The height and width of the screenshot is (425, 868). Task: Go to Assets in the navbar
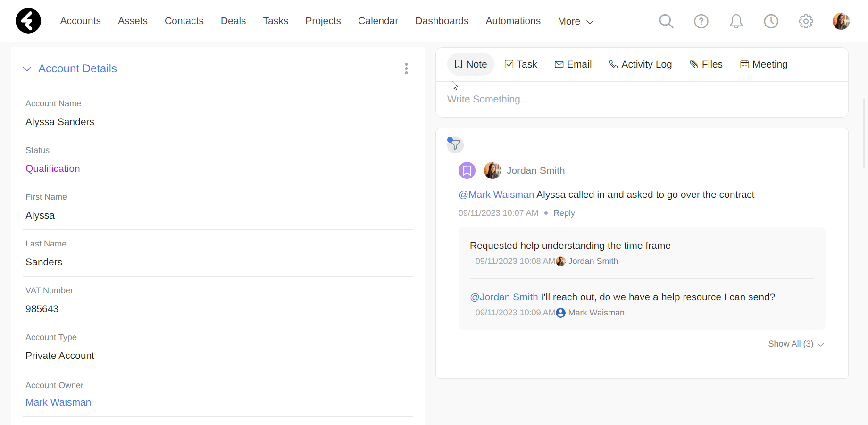[x=133, y=21]
